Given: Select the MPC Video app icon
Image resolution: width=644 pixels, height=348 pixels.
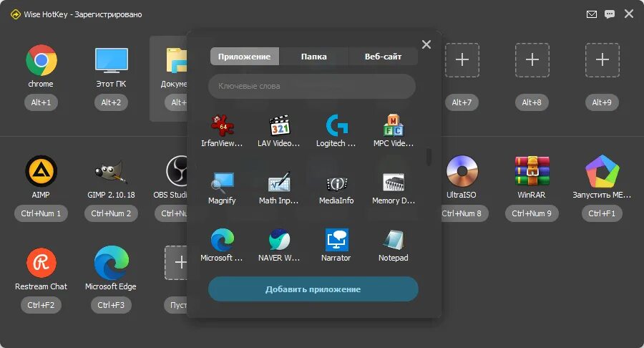Looking at the screenshot, I should [394, 125].
